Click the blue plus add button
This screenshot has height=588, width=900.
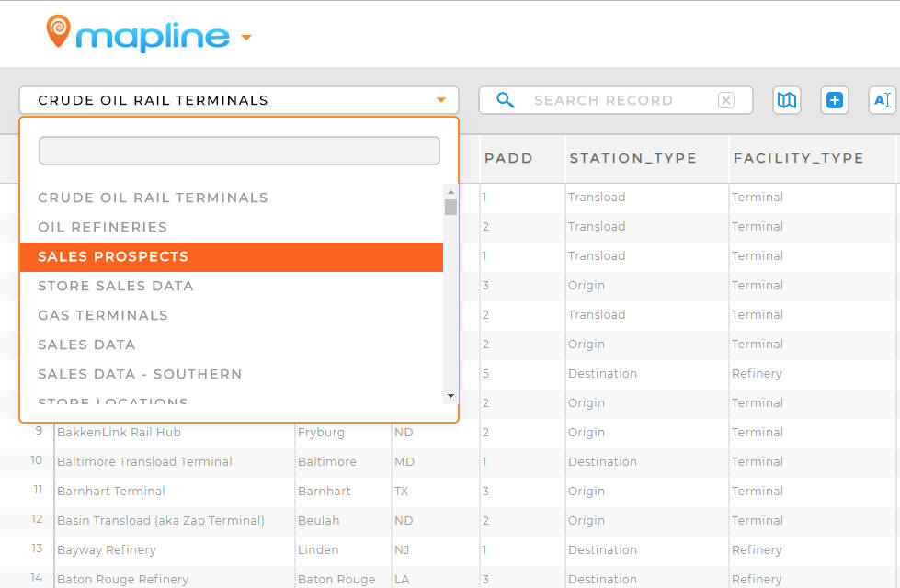[835, 100]
